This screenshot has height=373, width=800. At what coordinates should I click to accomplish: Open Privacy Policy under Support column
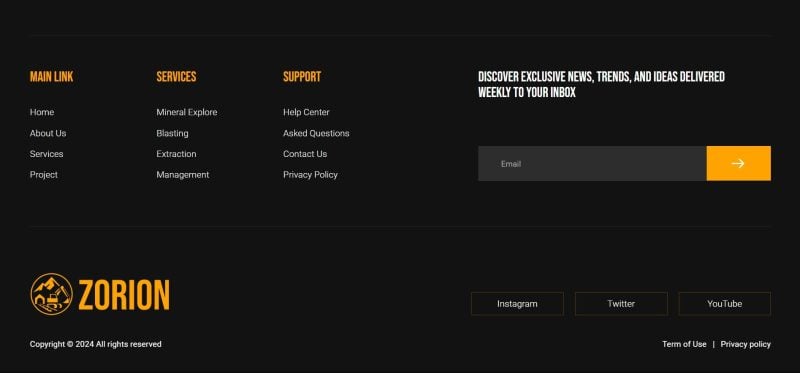[310, 175]
